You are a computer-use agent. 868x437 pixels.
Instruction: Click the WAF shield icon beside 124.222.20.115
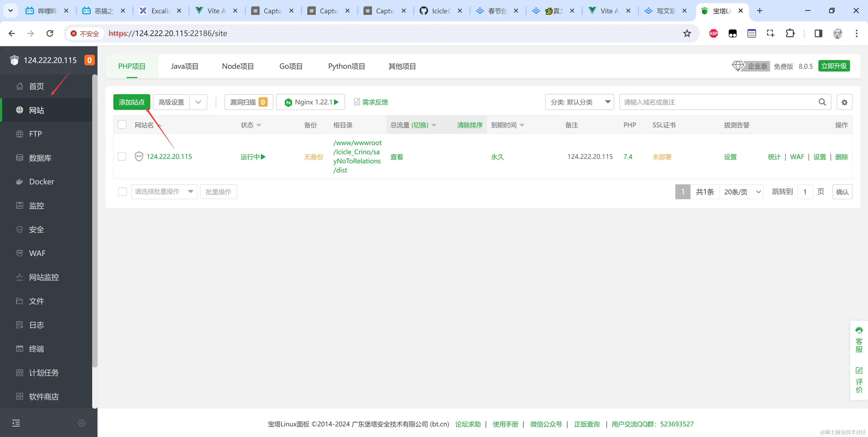click(139, 157)
